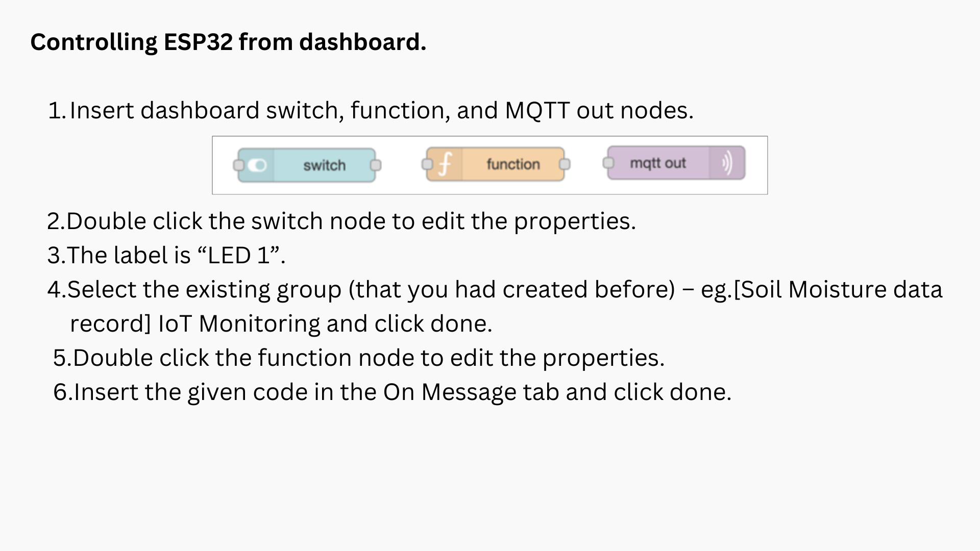The height and width of the screenshot is (551, 980).
Task: Expand the function node to edit properties
Action: pyautogui.click(x=513, y=164)
